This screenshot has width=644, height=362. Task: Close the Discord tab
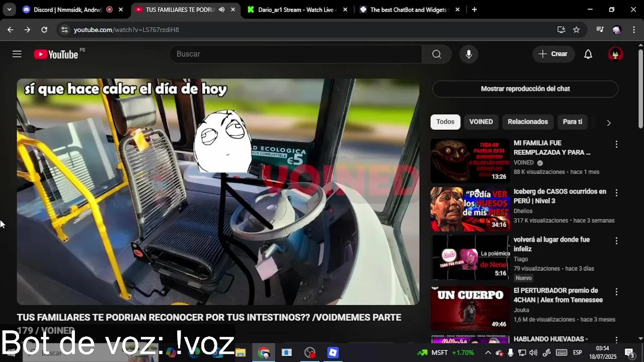tap(121, 10)
